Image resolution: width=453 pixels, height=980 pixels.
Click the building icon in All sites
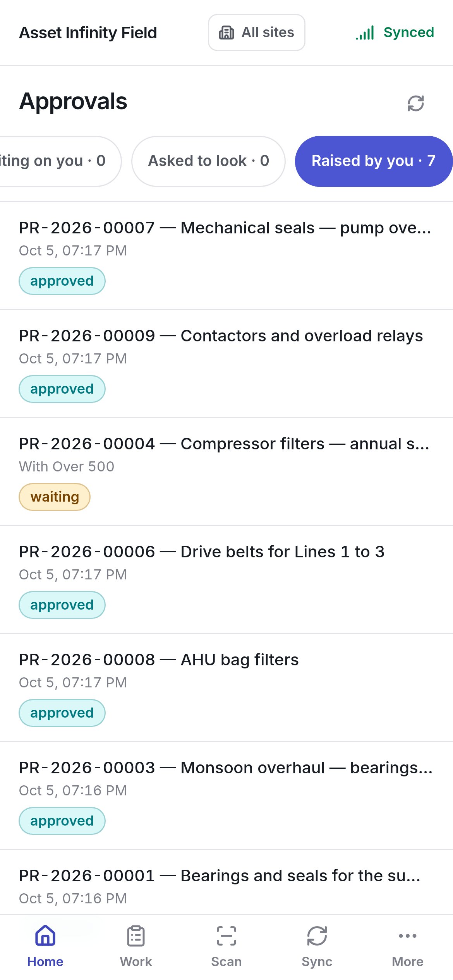[226, 33]
